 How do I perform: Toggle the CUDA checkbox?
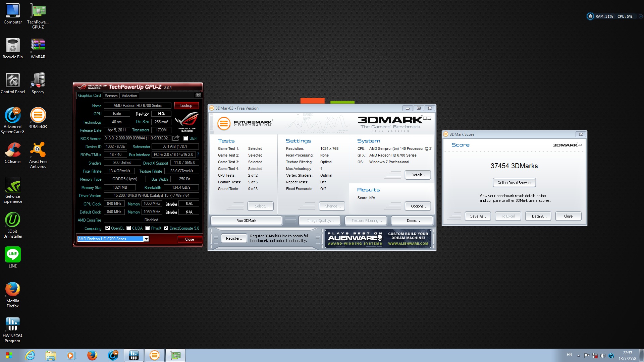129,228
